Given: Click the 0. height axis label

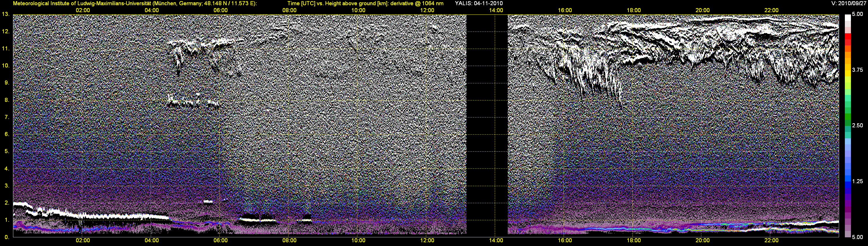Looking at the screenshot, I should pos(7,237).
